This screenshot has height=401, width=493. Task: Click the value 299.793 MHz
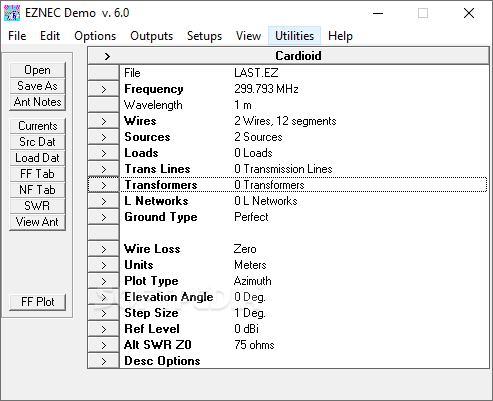[266, 89]
